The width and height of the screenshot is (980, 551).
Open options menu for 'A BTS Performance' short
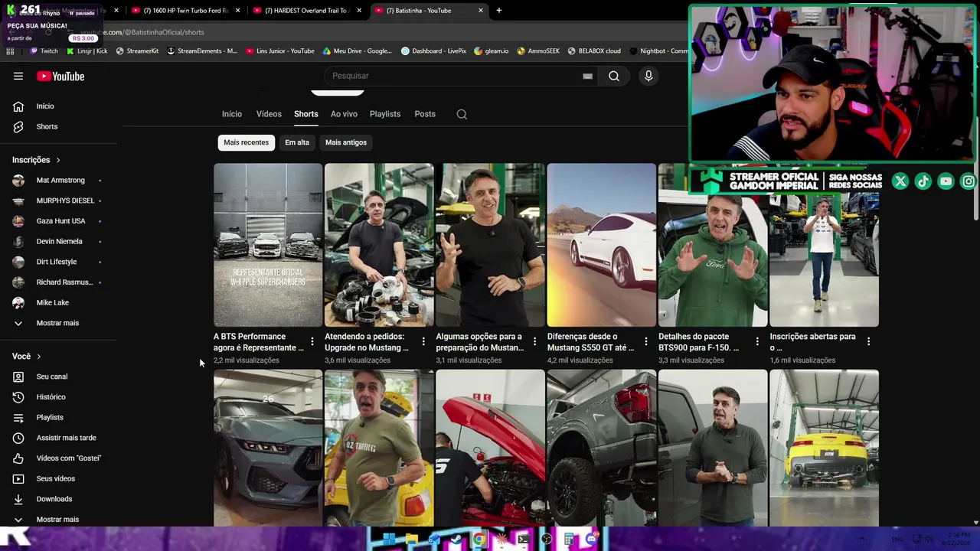(312, 341)
